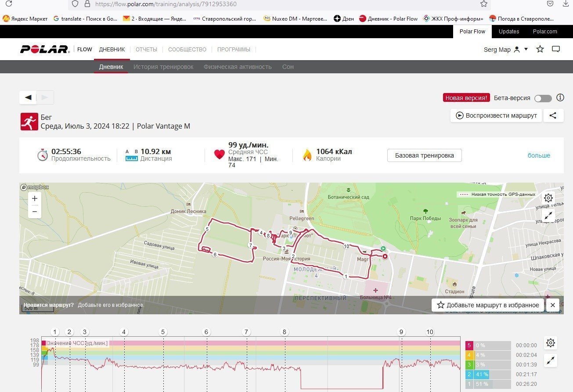Open the Погода в Ставрополе bookmark
The height and width of the screenshot is (392, 573).
pyautogui.click(x=522, y=18)
